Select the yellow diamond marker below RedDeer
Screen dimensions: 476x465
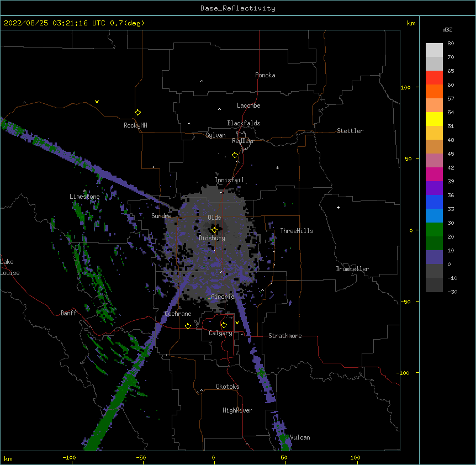235,155
